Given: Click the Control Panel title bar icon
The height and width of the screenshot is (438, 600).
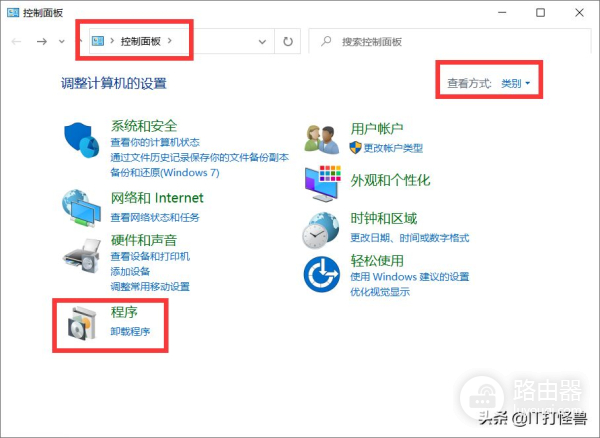Looking at the screenshot, I should tap(13, 13).
